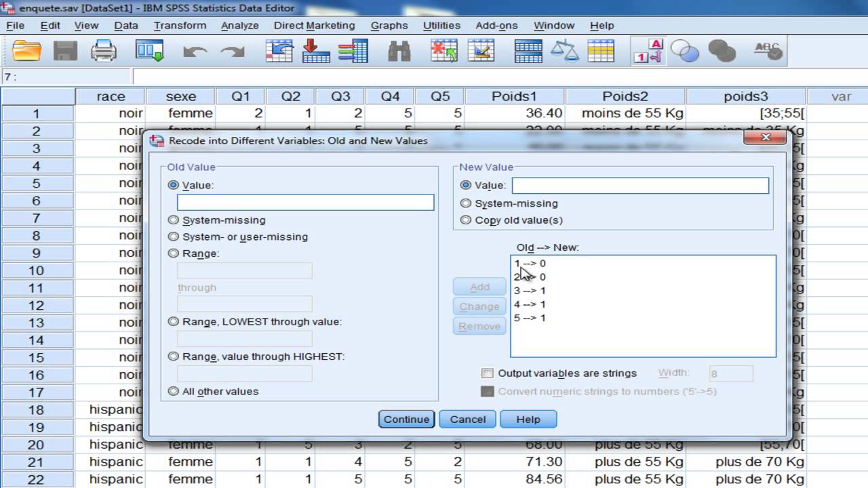Choose Copy old value(s) option
Image resolution: width=868 pixels, height=488 pixels.
[466, 220]
